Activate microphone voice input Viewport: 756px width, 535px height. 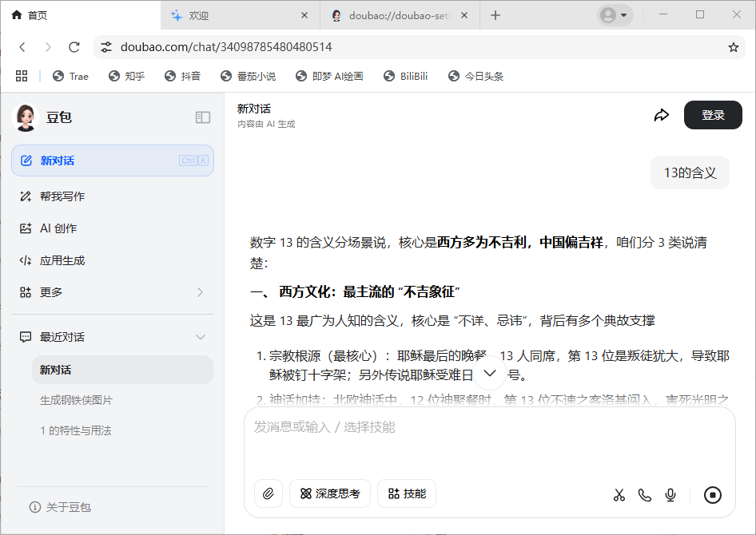point(670,494)
